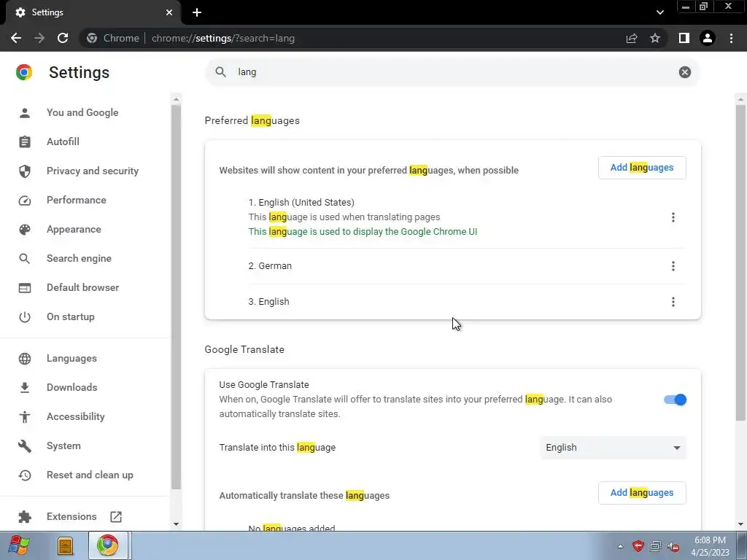Click the Chrome logo next to Settings

[x=24, y=72]
